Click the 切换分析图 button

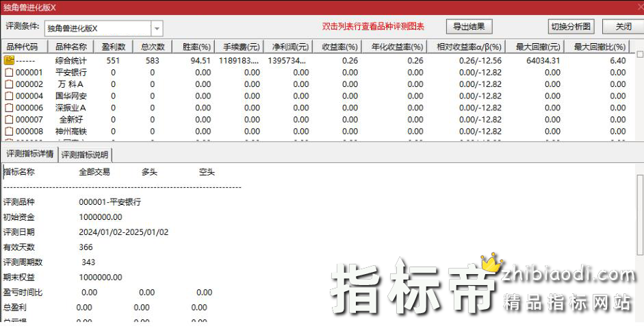[571, 27]
